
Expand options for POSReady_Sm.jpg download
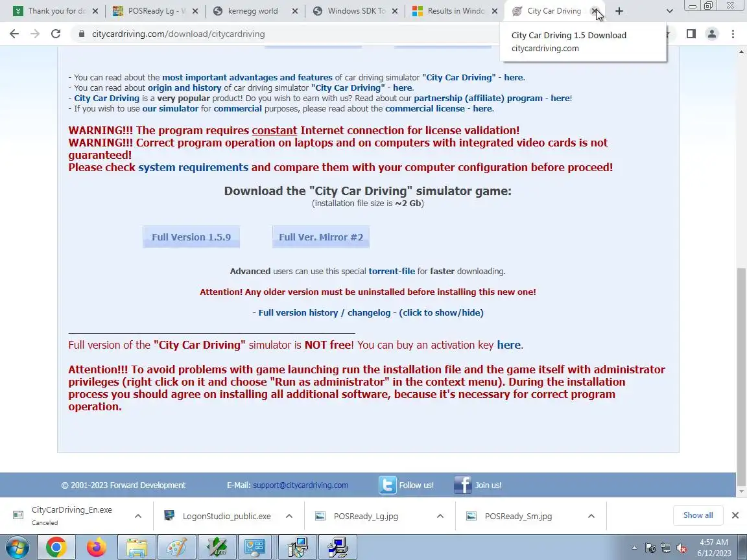pyautogui.click(x=591, y=516)
